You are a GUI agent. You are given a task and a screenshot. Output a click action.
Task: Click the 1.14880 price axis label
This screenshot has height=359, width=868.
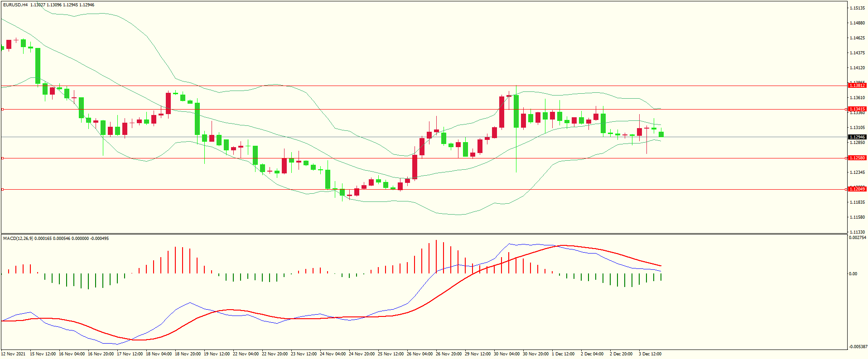point(857,23)
